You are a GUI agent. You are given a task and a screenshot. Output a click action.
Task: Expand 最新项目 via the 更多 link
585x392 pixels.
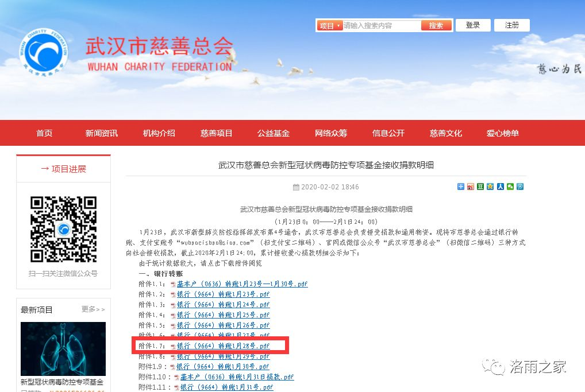click(x=92, y=309)
